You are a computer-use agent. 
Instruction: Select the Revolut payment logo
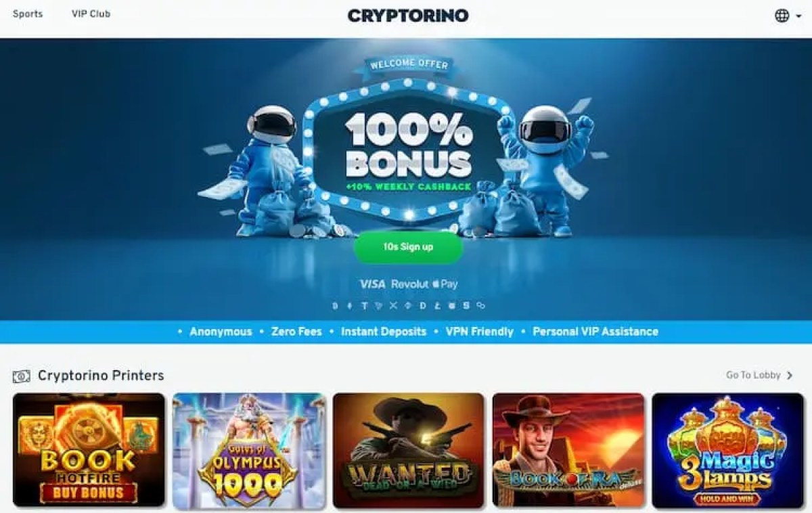410,284
